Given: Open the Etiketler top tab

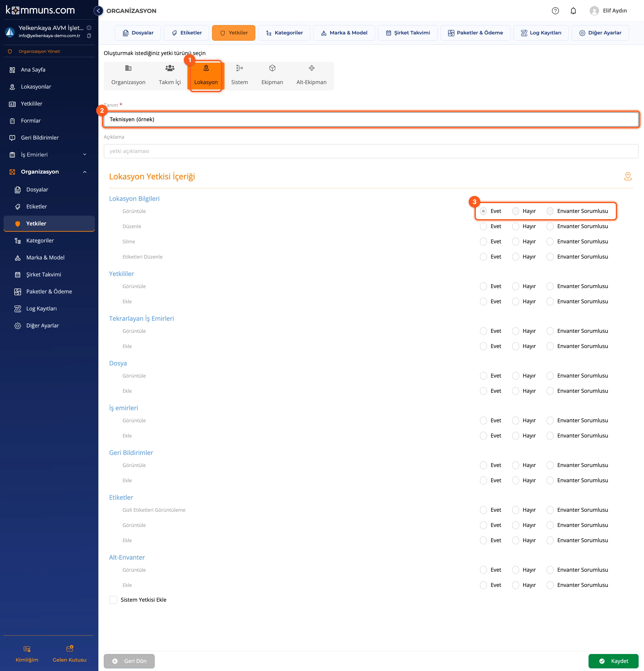Looking at the screenshot, I should click(x=186, y=33).
